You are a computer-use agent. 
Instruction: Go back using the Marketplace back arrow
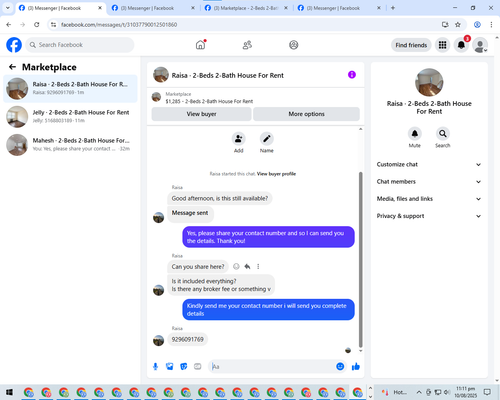point(12,67)
